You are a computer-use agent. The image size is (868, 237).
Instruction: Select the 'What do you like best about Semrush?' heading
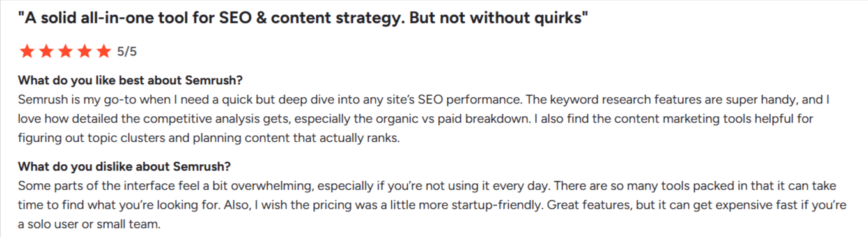[130, 81]
